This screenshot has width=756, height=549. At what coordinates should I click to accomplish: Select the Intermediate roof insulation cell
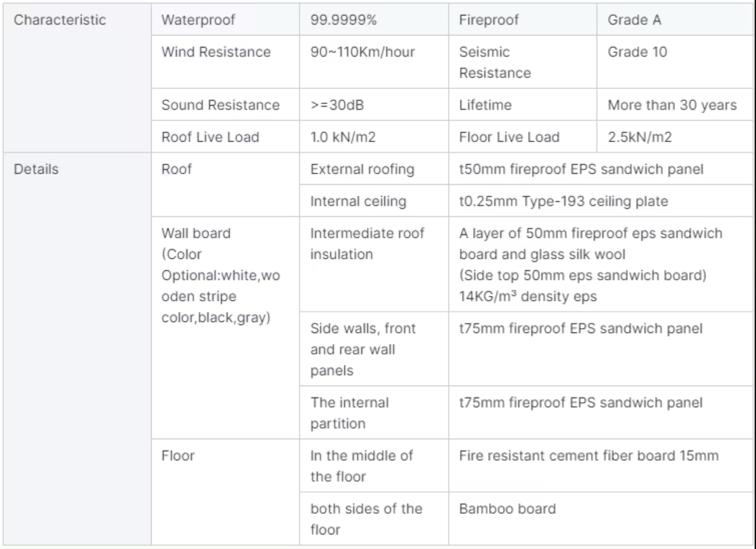click(374, 264)
